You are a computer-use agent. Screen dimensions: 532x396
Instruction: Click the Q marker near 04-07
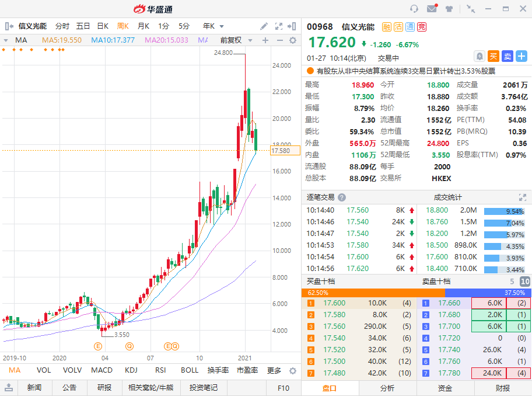tap(129, 346)
